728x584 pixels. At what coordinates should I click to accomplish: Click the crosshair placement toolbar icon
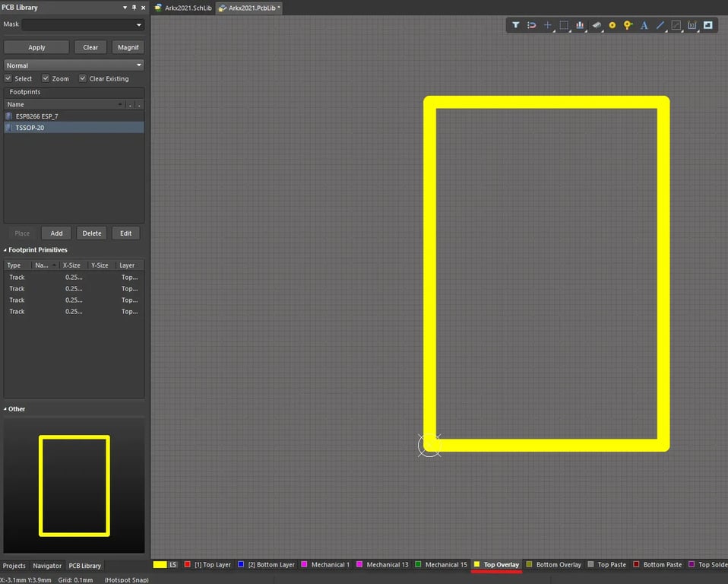(x=547, y=25)
